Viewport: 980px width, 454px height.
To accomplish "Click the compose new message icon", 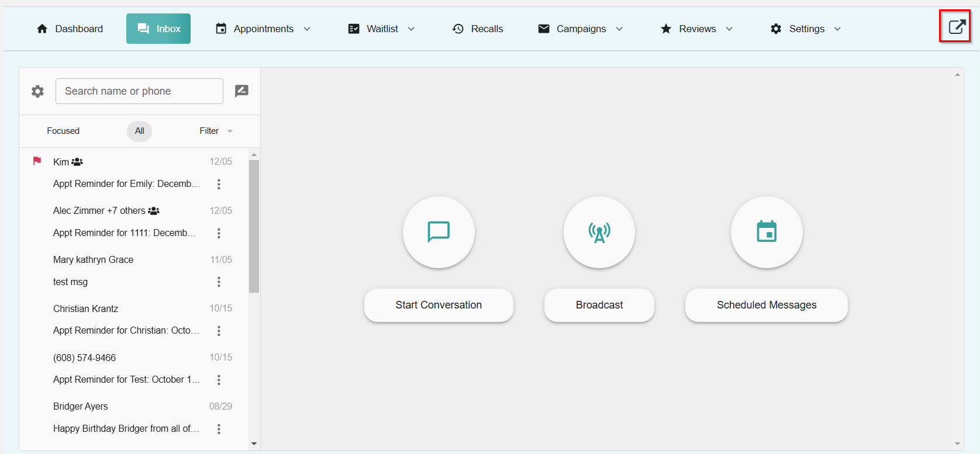I will (241, 91).
